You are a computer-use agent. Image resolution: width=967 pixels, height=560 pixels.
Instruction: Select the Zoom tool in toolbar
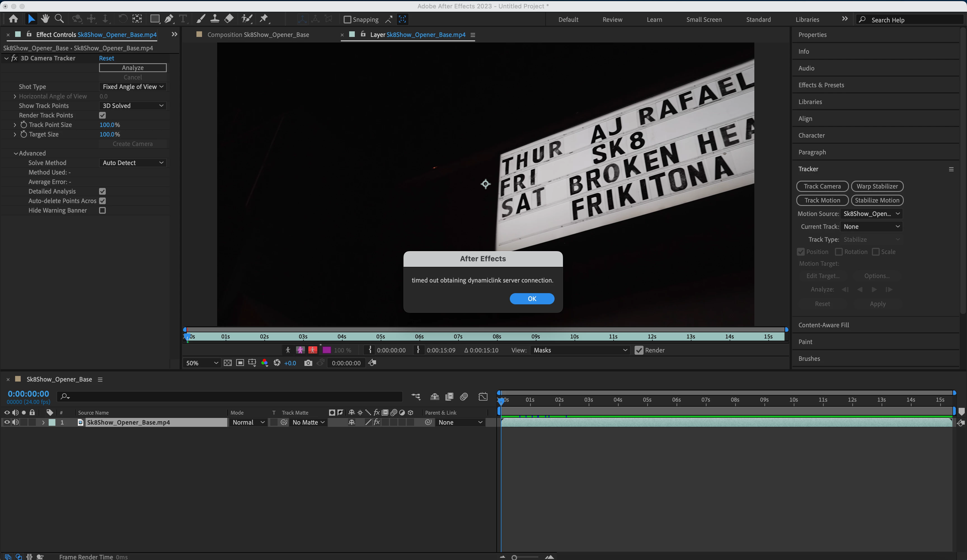click(x=59, y=19)
